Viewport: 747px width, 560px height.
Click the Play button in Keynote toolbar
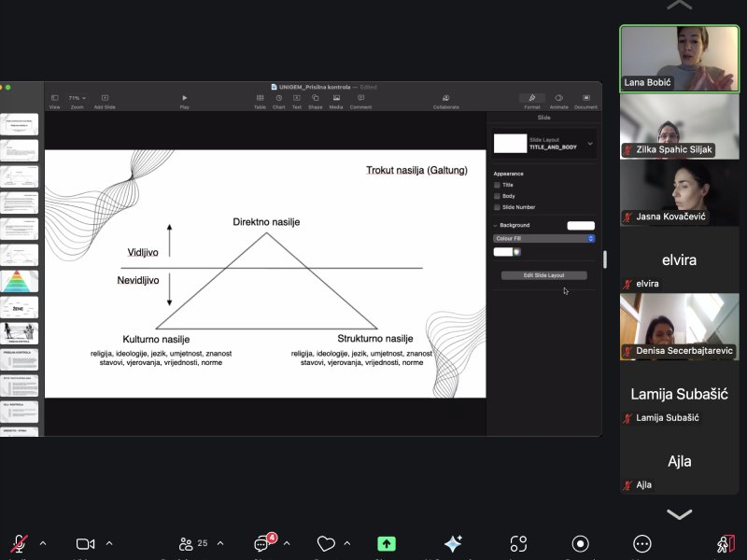click(185, 98)
